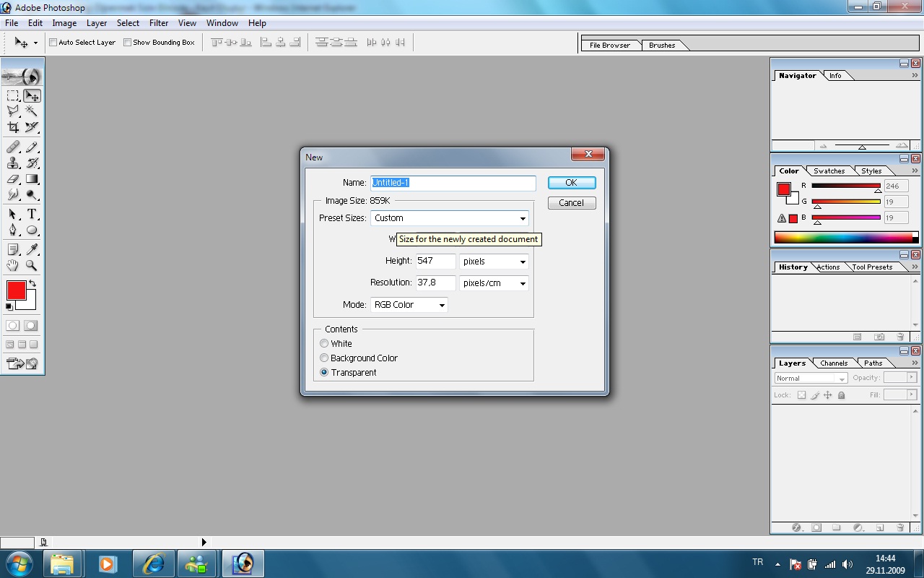Open the Resolution units dropdown
The width and height of the screenshot is (924, 578).
[x=494, y=283]
